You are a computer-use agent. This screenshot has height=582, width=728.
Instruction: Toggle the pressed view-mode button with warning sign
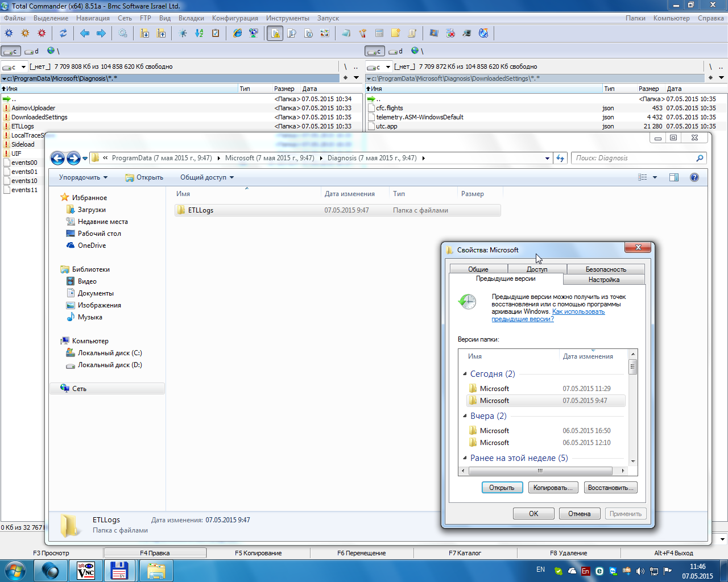click(275, 34)
